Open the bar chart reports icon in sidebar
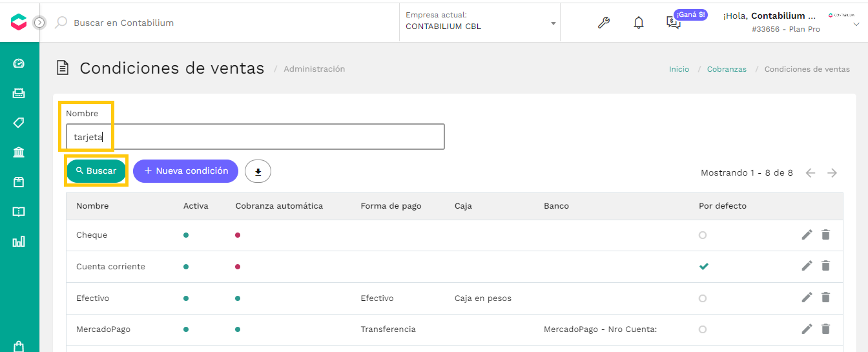 [x=19, y=242]
